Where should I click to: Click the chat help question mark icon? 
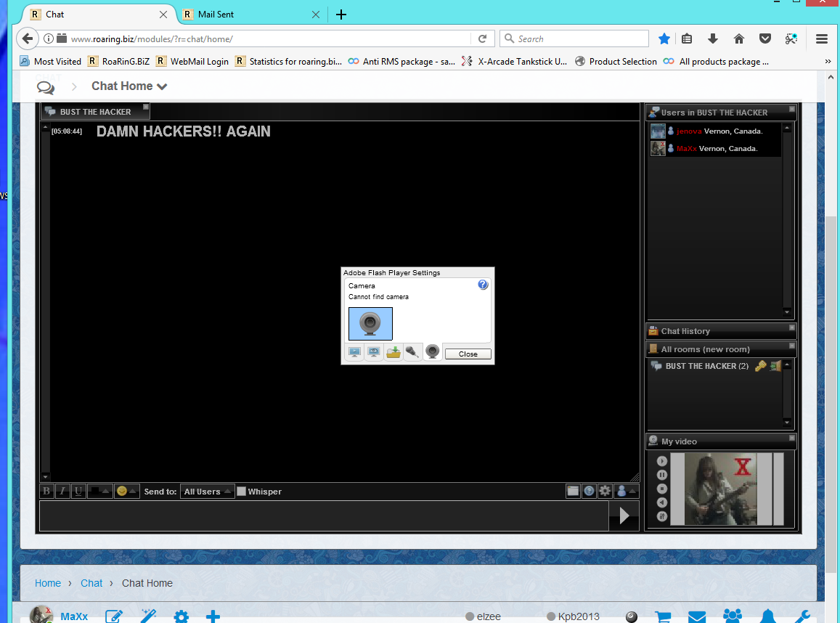pos(589,491)
